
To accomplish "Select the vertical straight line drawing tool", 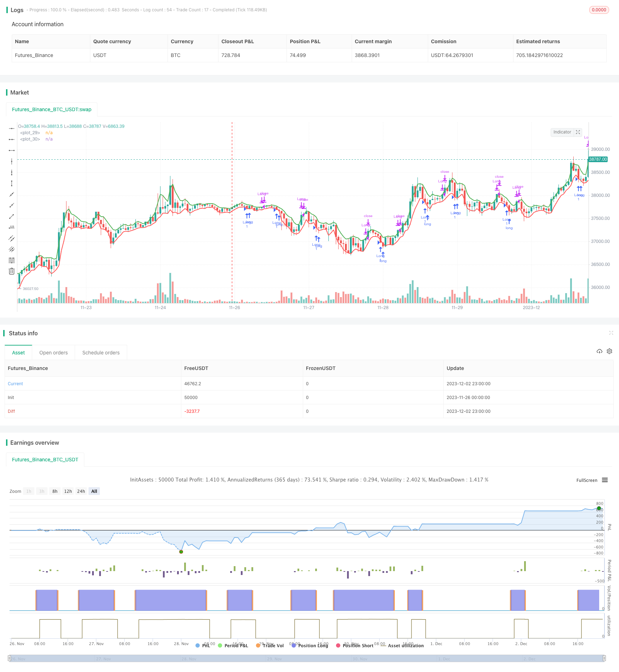I will click(x=12, y=161).
